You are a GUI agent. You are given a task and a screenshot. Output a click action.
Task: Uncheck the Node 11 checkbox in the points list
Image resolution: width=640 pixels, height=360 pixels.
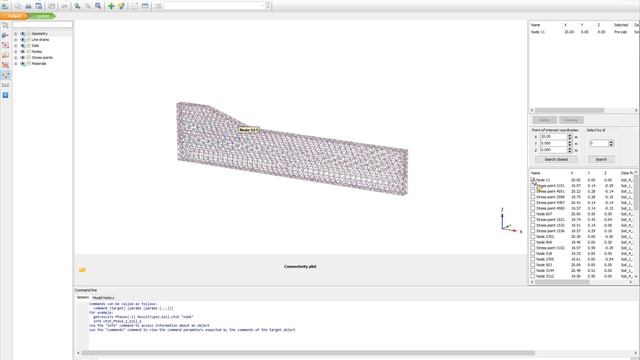(x=533, y=180)
